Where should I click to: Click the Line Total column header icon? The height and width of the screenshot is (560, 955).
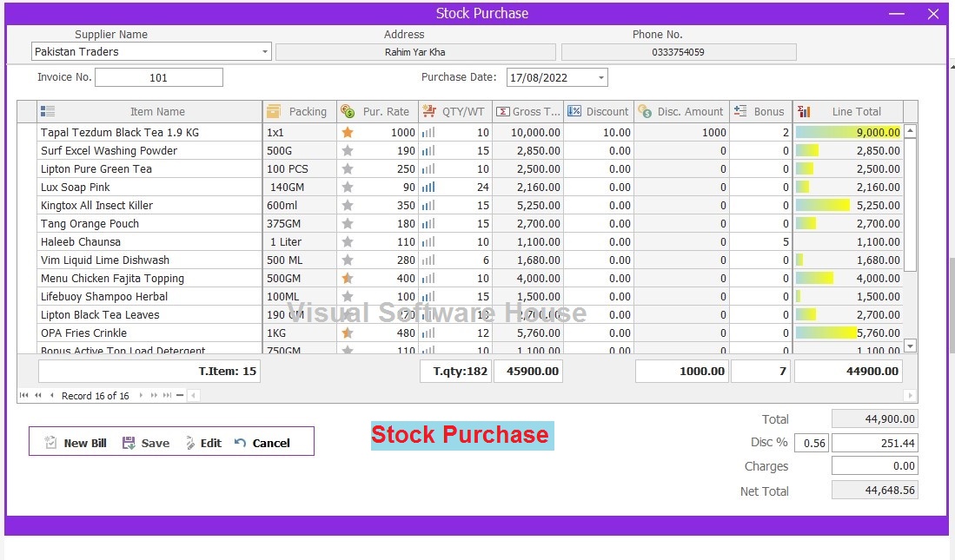tap(804, 111)
